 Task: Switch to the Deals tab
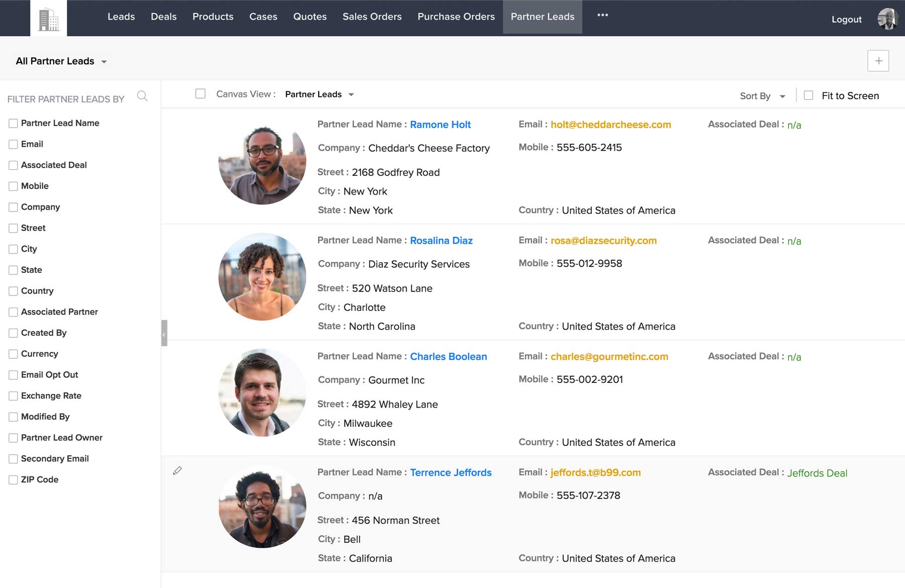(x=163, y=17)
